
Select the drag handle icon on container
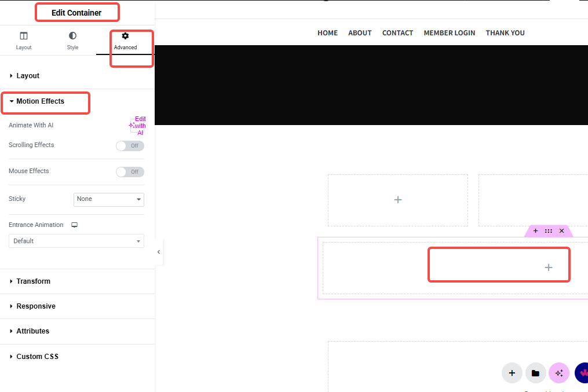(x=549, y=230)
